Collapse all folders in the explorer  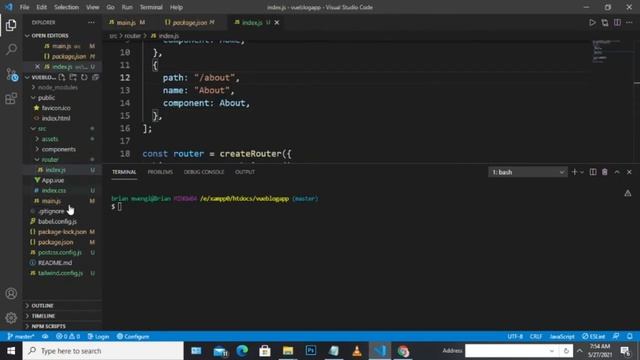coord(95,77)
